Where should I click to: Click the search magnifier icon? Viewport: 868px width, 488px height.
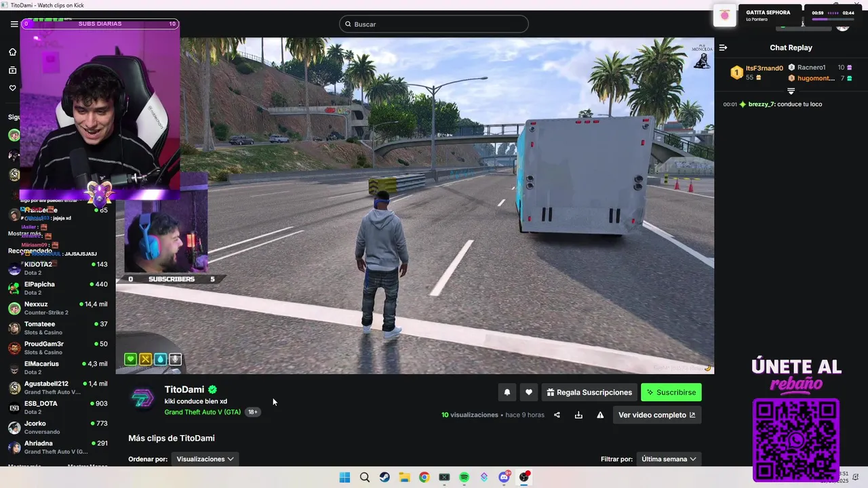348,24
